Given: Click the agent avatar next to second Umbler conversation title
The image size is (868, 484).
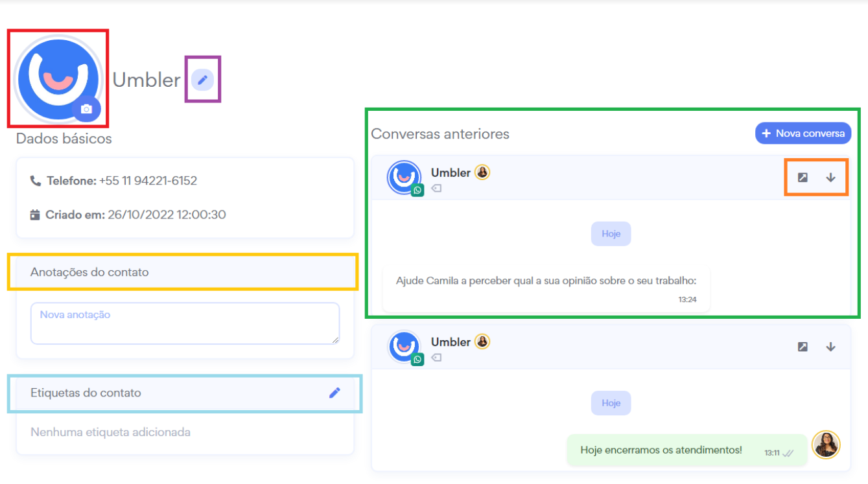Looking at the screenshot, I should tap(482, 341).
